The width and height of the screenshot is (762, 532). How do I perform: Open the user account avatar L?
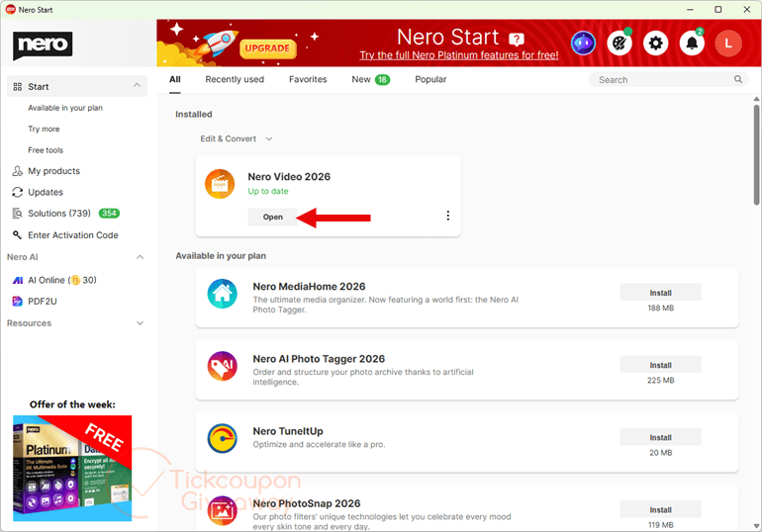[728, 44]
